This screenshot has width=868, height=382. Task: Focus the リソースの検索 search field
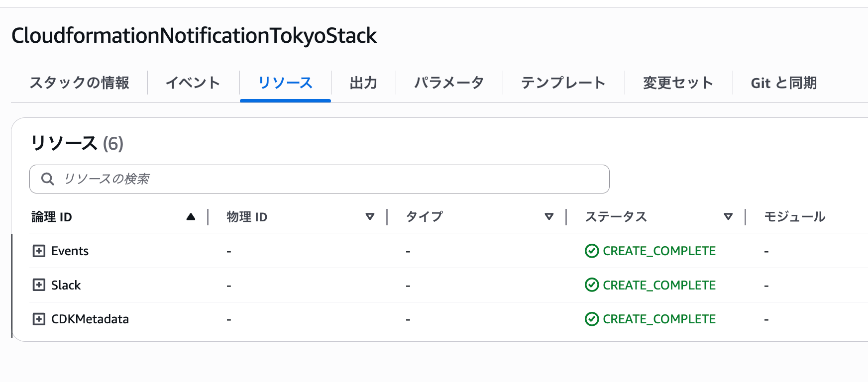pos(328,179)
